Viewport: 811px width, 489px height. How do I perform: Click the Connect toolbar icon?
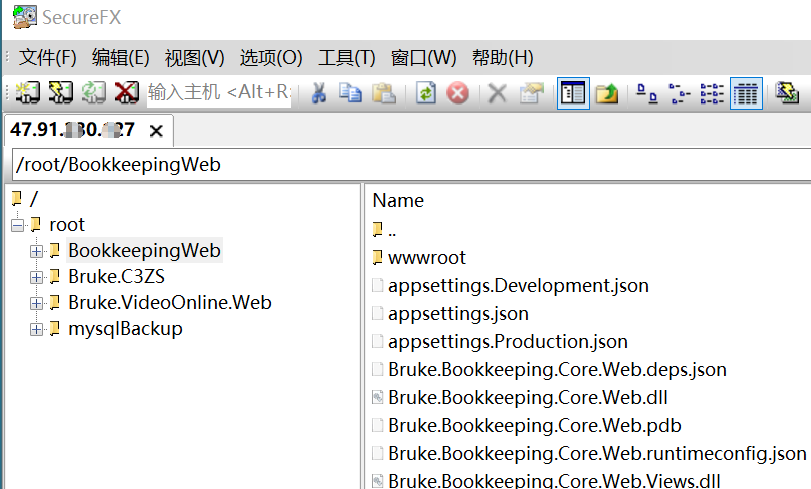click(x=27, y=93)
